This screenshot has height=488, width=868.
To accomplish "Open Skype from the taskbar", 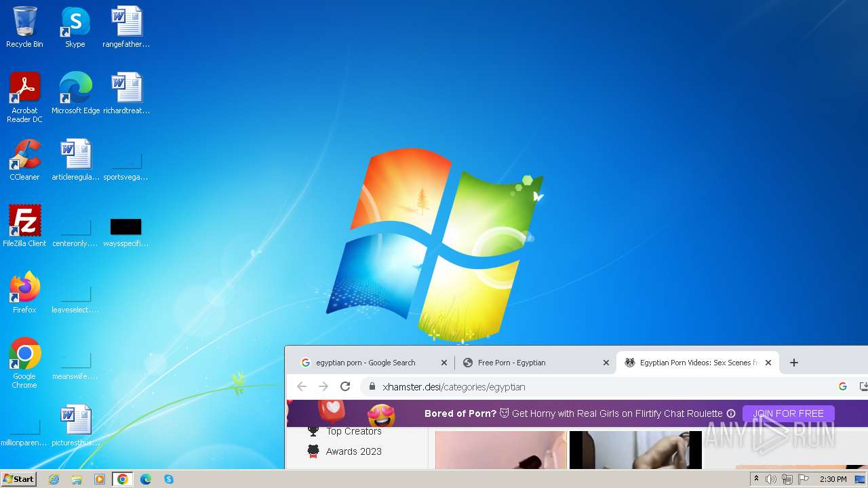I will (x=169, y=479).
